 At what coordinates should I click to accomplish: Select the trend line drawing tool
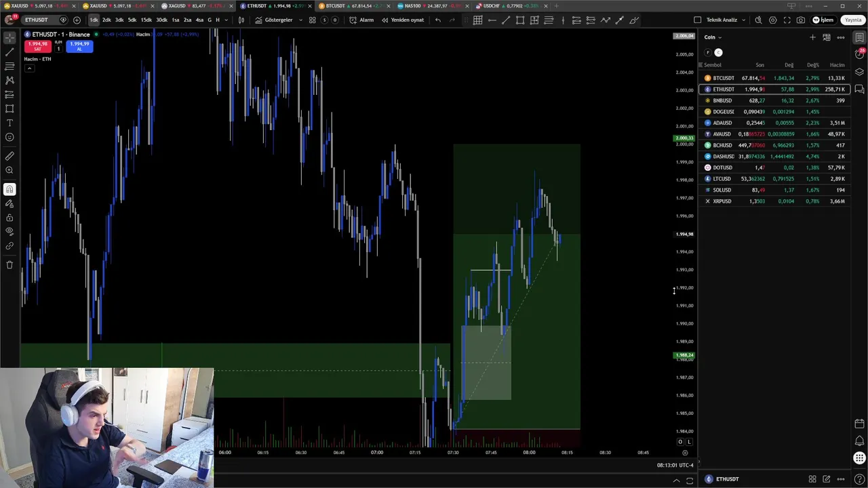[x=9, y=52]
